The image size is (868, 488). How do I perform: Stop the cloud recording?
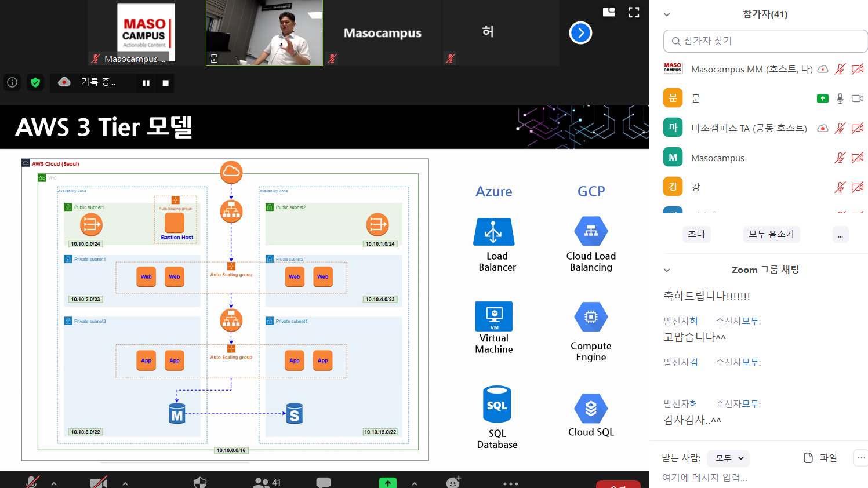pyautogui.click(x=166, y=83)
